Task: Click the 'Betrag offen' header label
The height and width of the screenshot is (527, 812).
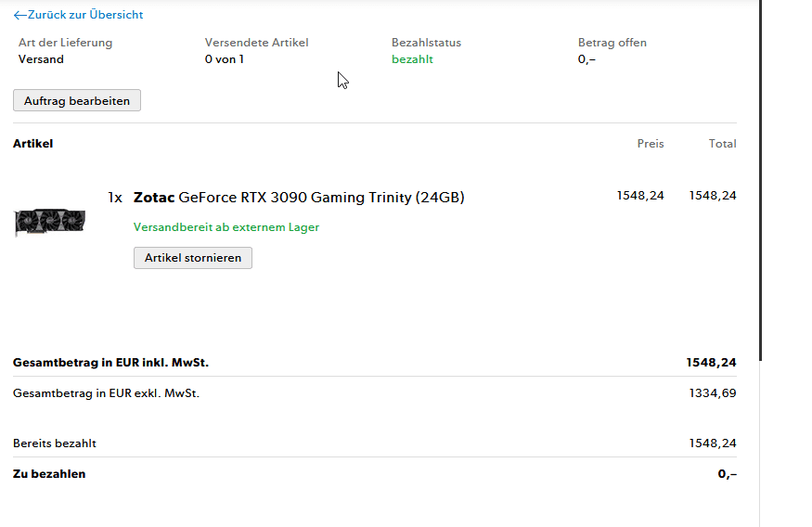Action: point(612,43)
